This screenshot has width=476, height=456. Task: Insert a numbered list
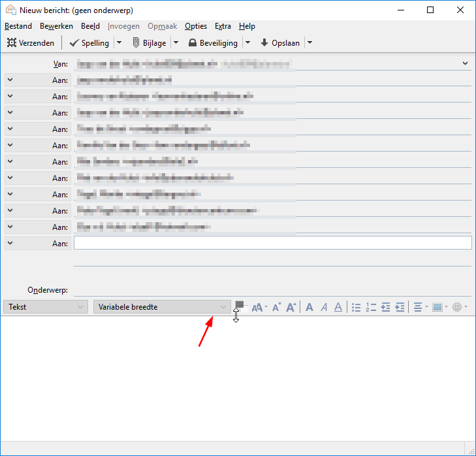[x=371, y=307]
